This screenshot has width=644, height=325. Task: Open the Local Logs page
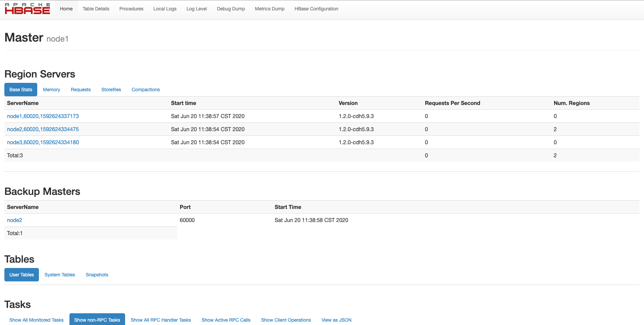coord(165,9)
